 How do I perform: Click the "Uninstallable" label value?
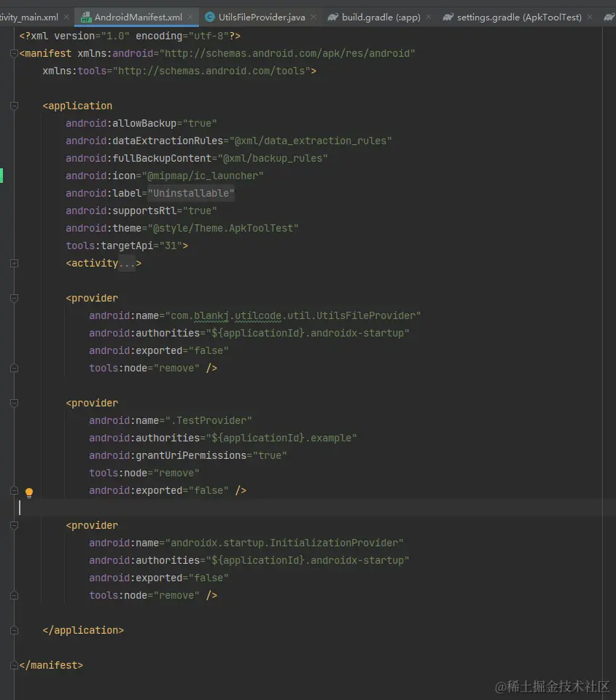[191, 193]
